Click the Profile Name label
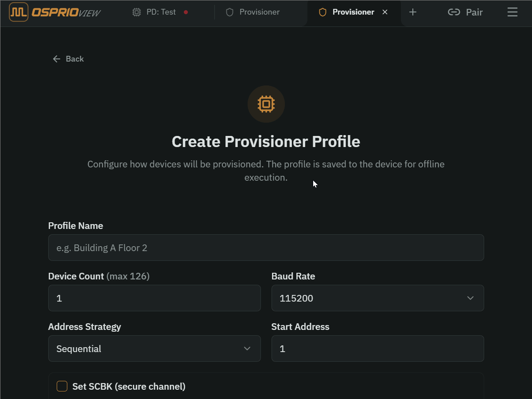This screenshot has width=532, height=399. (x=76, y=226)
